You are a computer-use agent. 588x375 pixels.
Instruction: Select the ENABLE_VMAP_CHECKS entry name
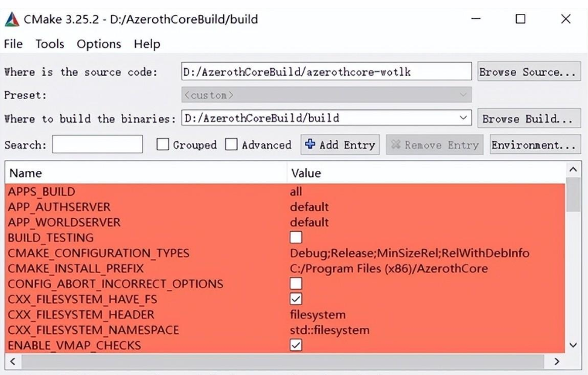click(x=74, y=345)
